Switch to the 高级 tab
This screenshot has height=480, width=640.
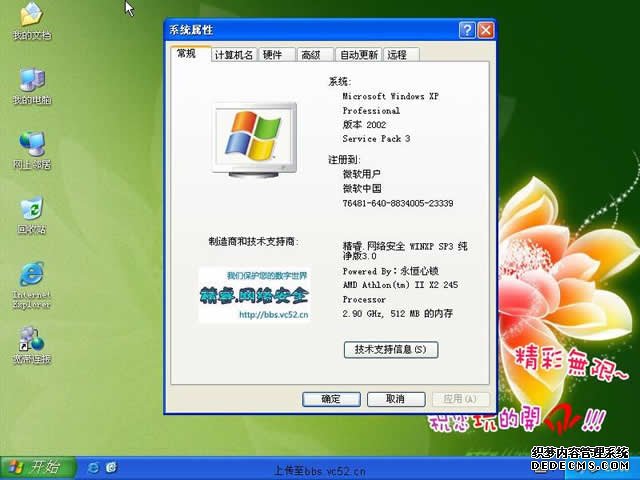click(x=316, y=55)
